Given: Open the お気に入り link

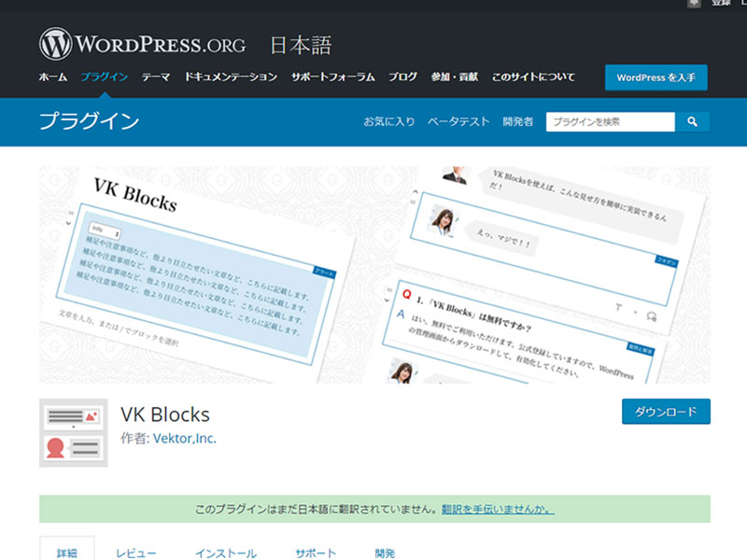Looking at the screenshot, I should [x=388, y=122].
